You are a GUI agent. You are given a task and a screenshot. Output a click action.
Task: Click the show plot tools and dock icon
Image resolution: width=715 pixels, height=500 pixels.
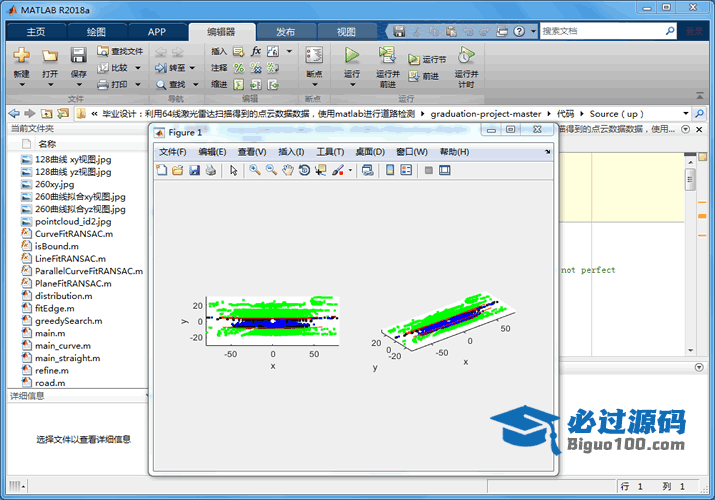445,170
